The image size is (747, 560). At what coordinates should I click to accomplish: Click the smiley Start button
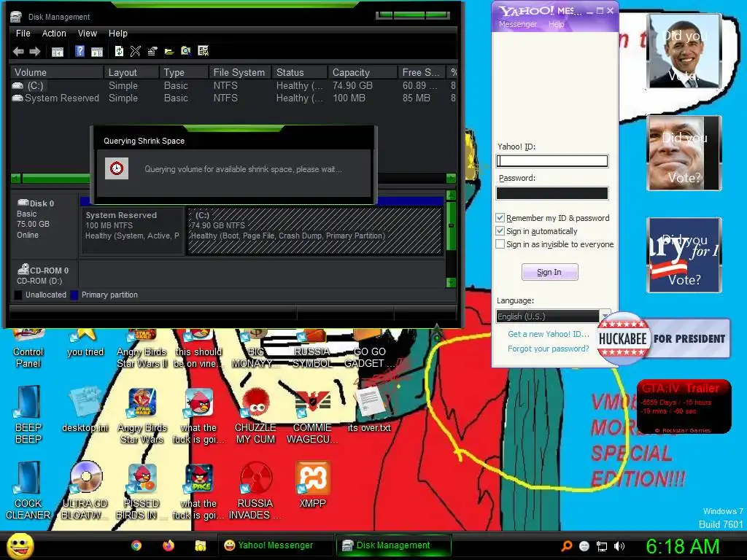point(20,545)
